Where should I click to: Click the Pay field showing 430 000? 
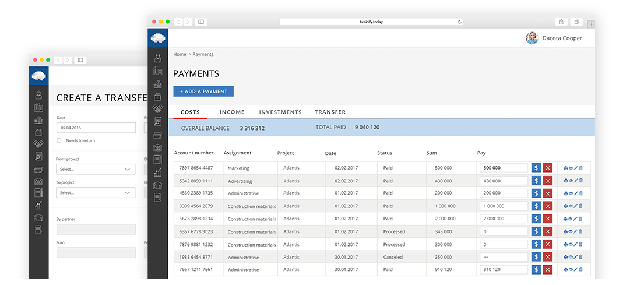point(504,181)
